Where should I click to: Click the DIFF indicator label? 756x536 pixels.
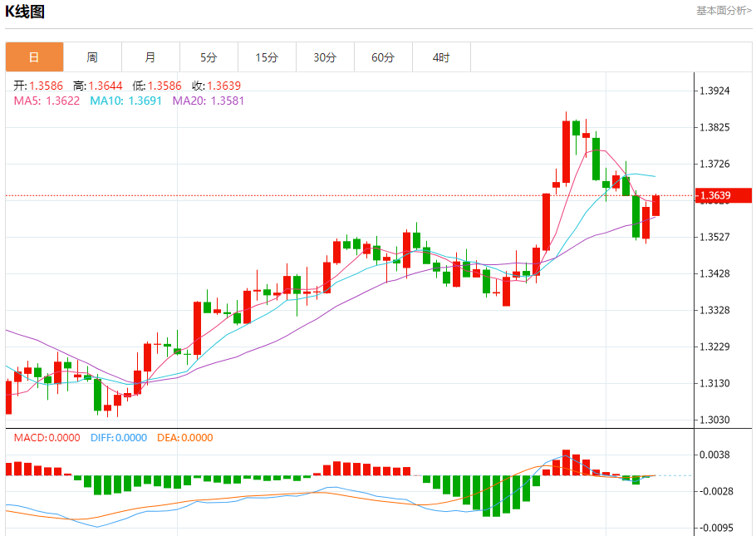118,438
